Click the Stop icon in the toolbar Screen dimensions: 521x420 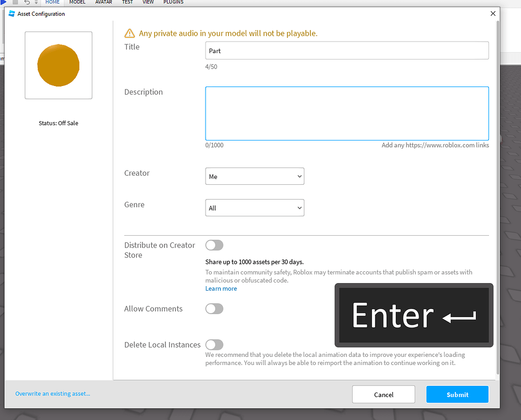[15, 2]
